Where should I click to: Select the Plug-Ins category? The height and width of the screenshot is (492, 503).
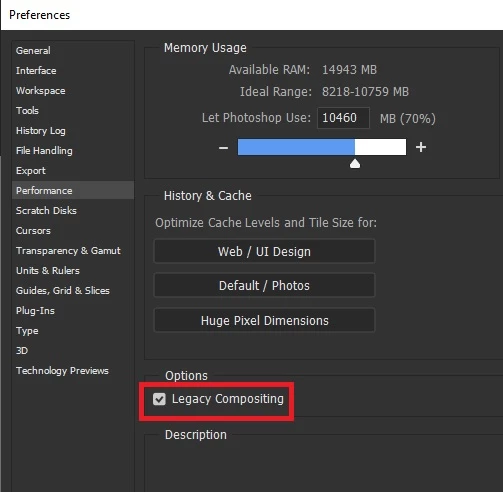coord(35,311)
